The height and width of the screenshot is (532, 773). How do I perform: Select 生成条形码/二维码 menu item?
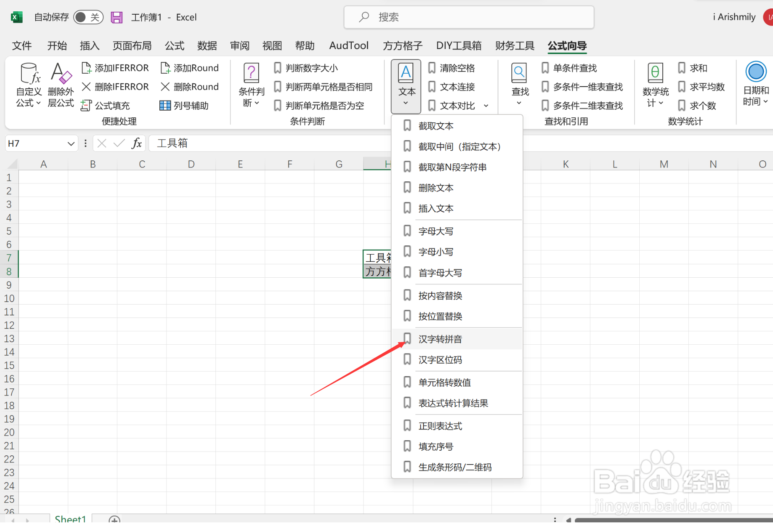(x=457, y=467)
